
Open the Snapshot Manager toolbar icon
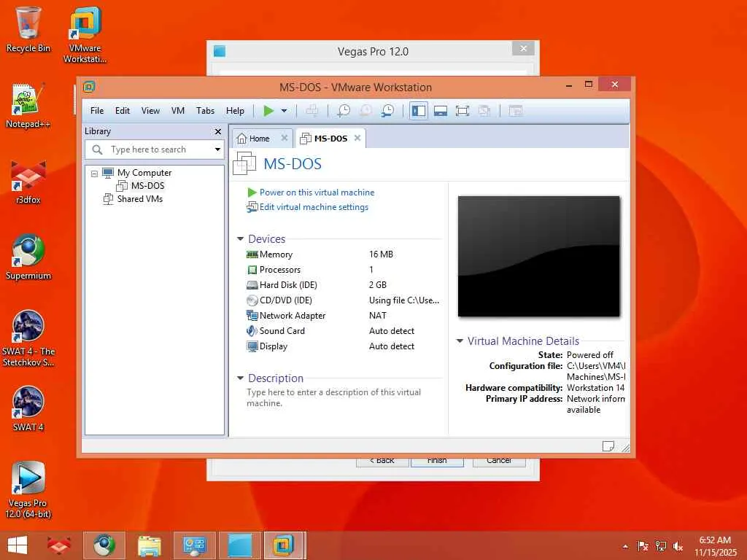tap(388, 111)
